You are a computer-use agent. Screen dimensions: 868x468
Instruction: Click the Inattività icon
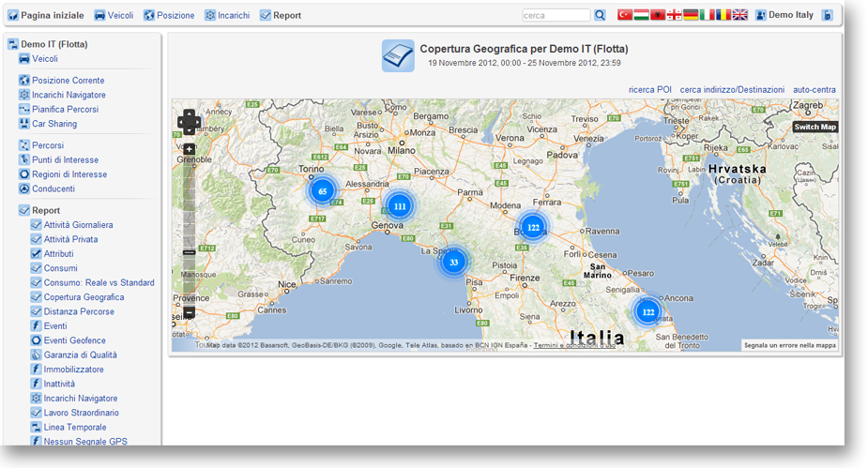pos(36,384)
